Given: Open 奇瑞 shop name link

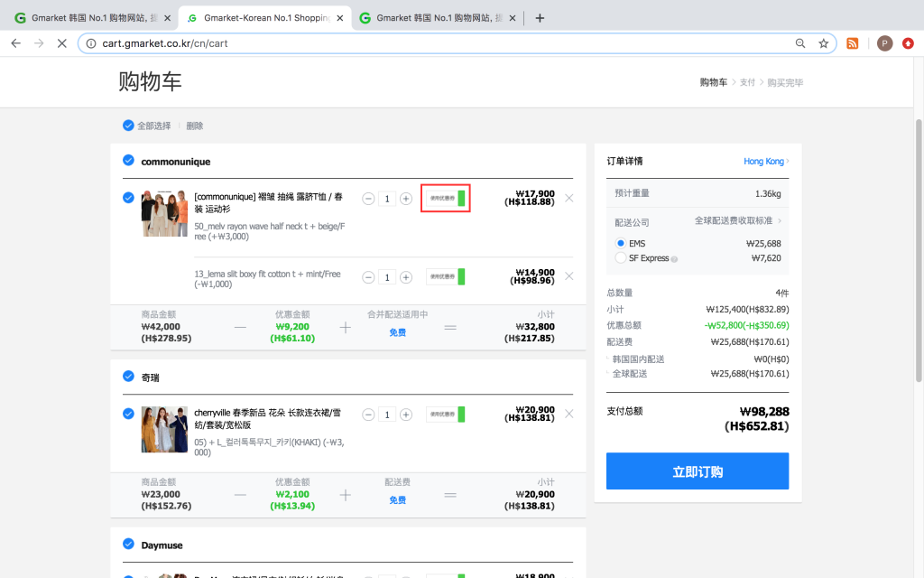Looking at the screenshot, I should [x=151, y=378].
